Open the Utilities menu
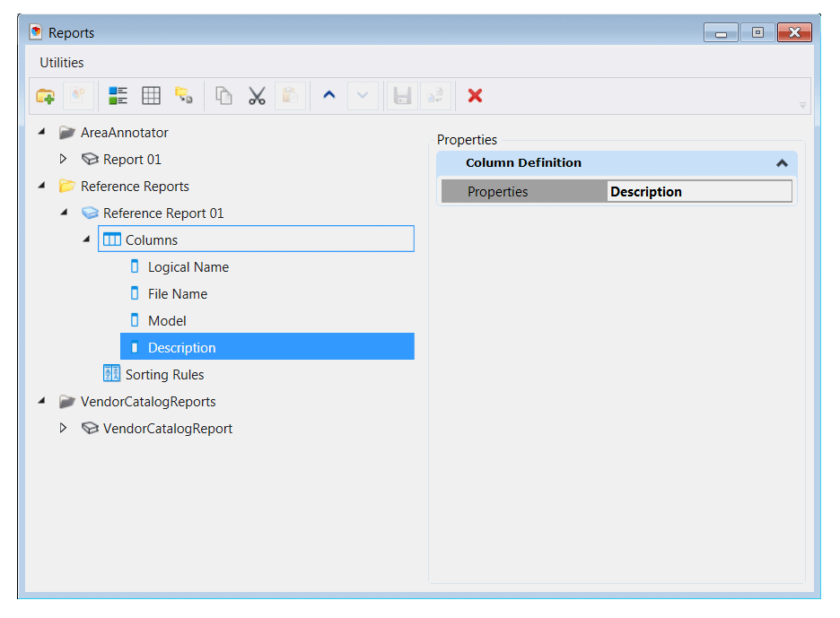 (62, 63)
